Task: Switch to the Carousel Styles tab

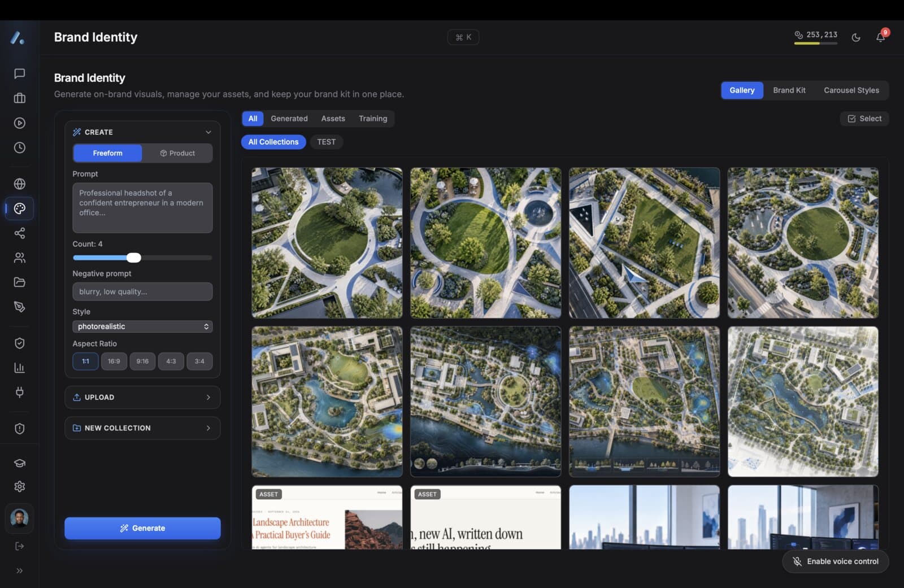Action: tap(851, 90)
